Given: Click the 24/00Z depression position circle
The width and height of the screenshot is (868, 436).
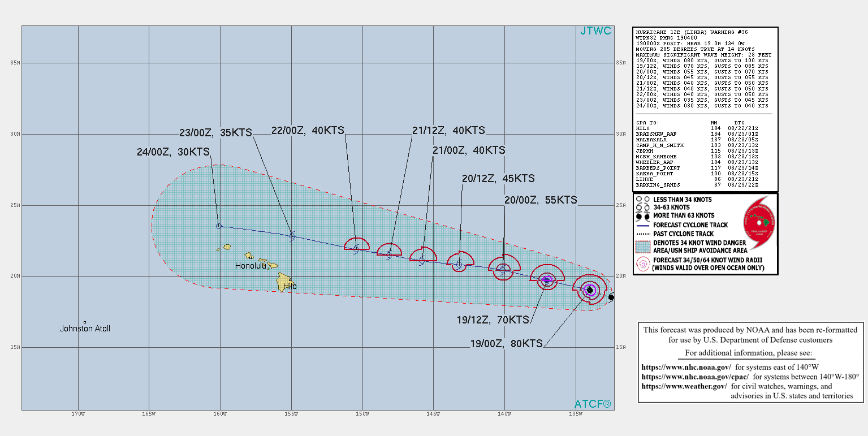Looking at the screenshot, I should 219,226.
